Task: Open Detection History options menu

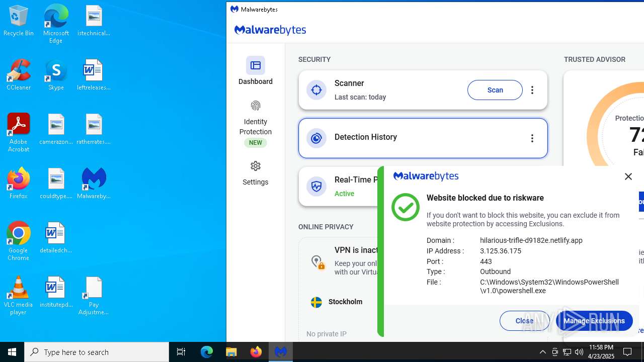Action: click(x=532, y=138)
